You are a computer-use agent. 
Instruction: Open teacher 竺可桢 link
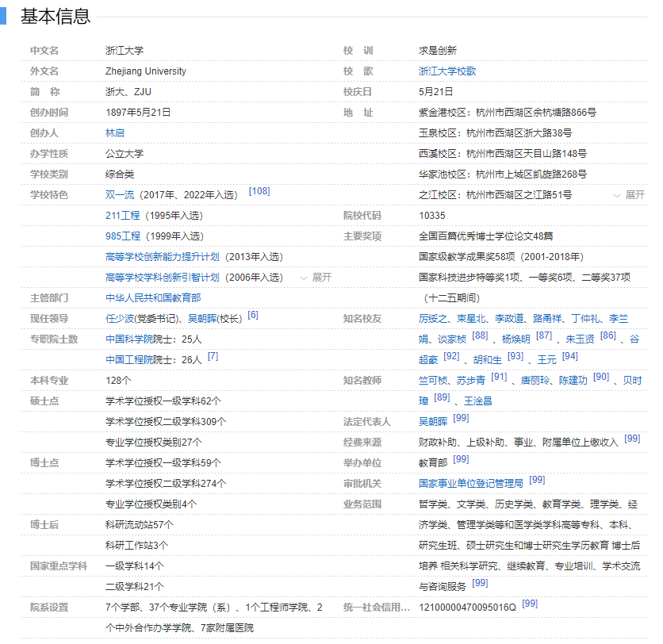coord(433,381)
